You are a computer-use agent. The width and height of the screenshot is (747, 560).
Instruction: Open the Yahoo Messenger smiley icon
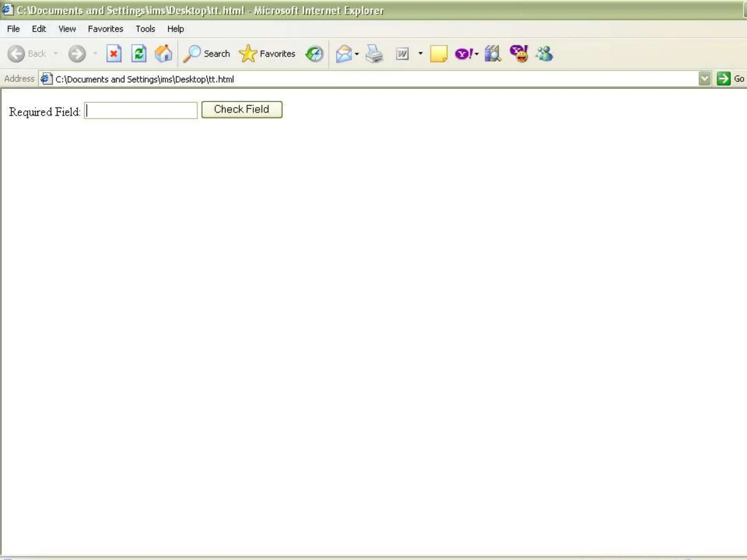519,54
